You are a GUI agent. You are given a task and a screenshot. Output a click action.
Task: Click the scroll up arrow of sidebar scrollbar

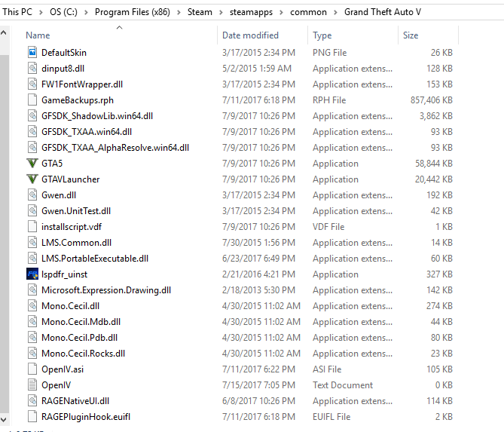click(x=4, y=32)
